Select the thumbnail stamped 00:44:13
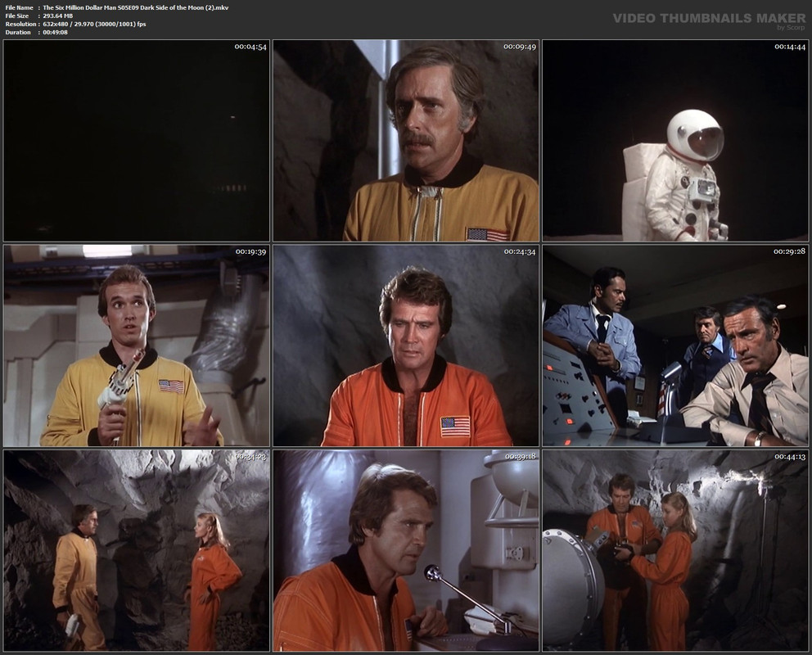The width and height of the screenshot is (812, 655). pyautogui.click(x=675, y=550)
